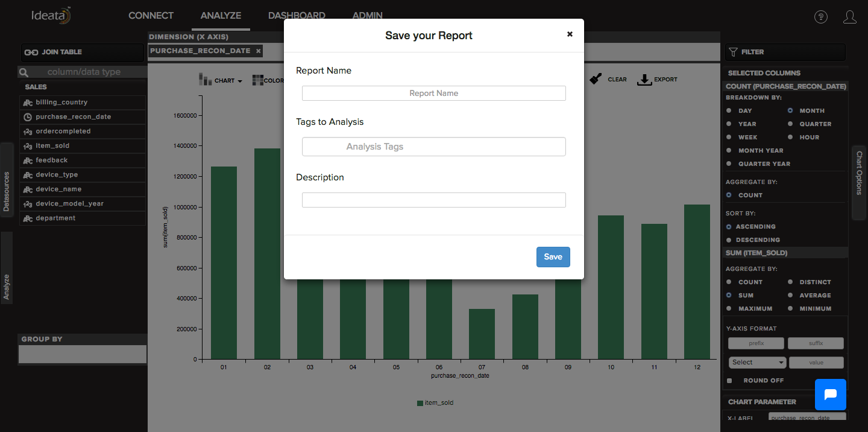Select the ordercompleted column
Image resolution: width=868 pixels, height=432 pixels.
tap(83, 132)
